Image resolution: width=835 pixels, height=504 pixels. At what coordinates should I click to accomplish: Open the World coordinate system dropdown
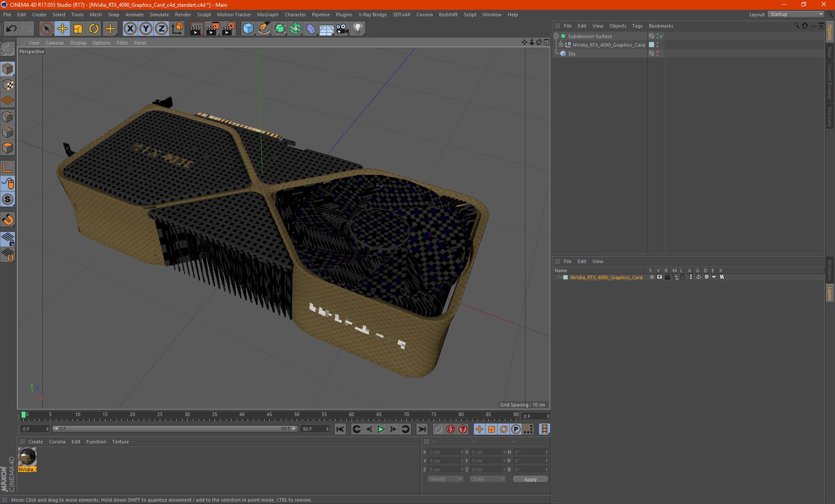click(445, 479)
